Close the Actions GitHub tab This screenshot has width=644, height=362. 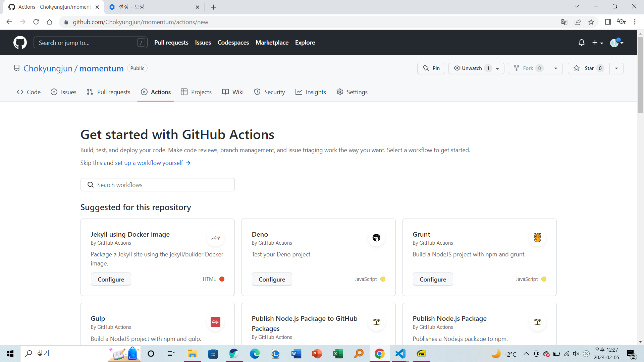pos(97,7)
